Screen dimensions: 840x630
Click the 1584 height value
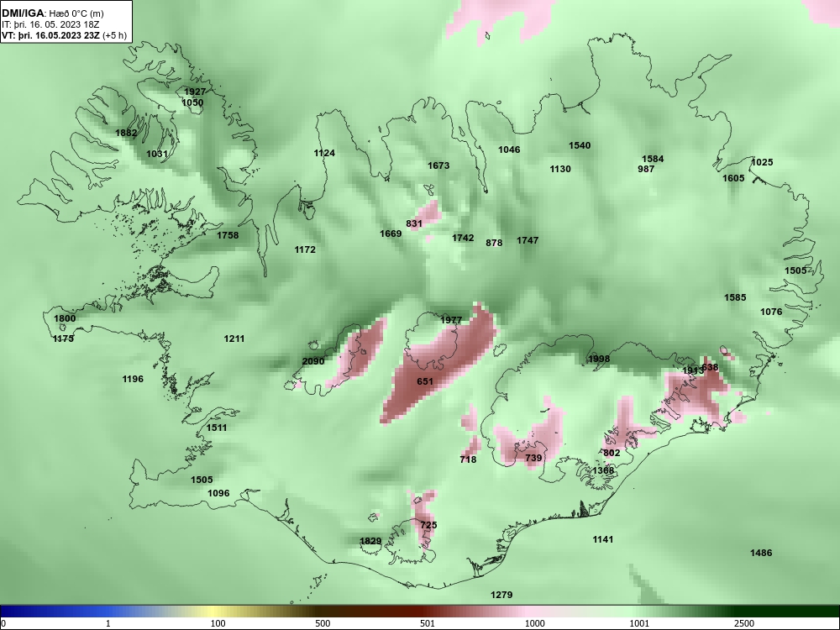click(653, 159)
